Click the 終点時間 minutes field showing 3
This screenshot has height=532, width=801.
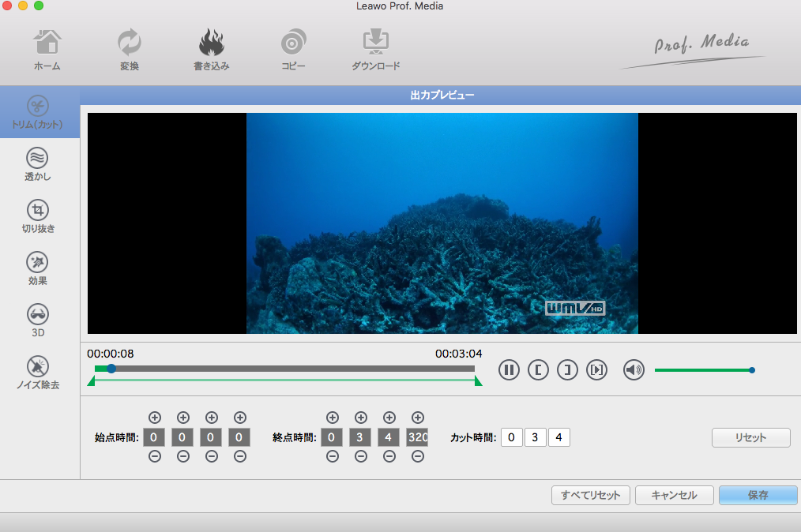(360, 437)
